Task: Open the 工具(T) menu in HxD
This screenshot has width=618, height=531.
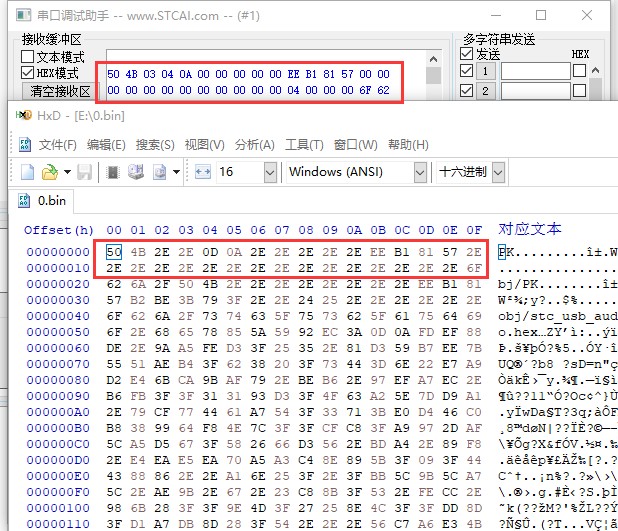Action: click(304, 145)
